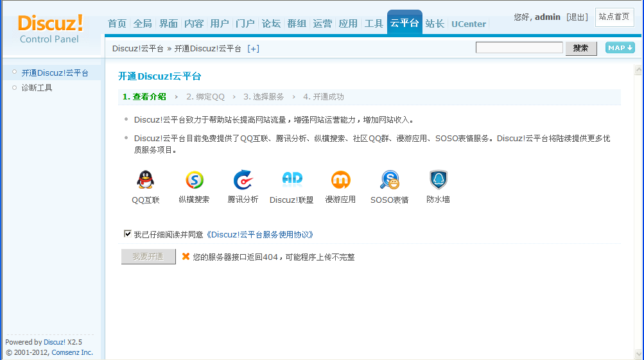
Task: Click the 纵横搜索 service icon
Action: 195,180
